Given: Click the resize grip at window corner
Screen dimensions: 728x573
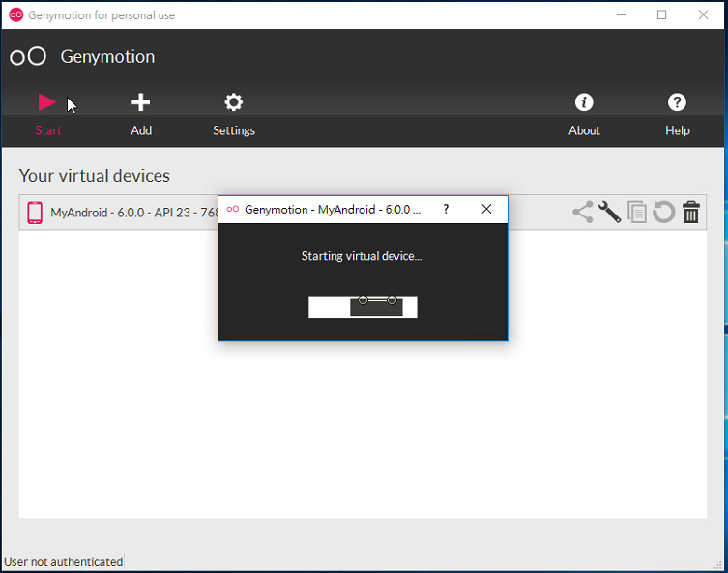Looking at the screenshot, I should tap(718, 564).
